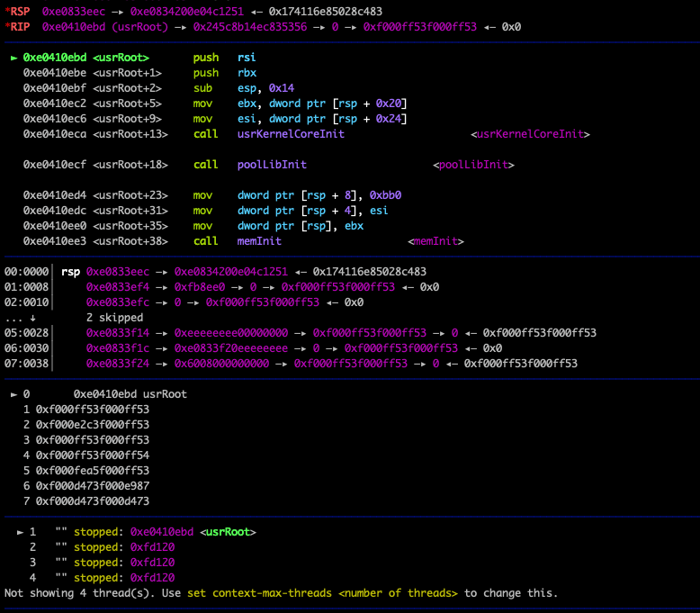Screen dimensions: 700x613
Task: Click the red RIP register label
Action: click(19, 27)
